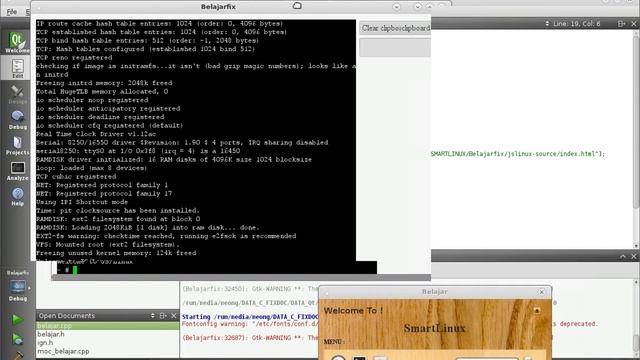Image resolution: width=640 pixels, height=360 pixels.
Task: Click the Line: 19, Col: 6 indicator
Action: (576, 24)
